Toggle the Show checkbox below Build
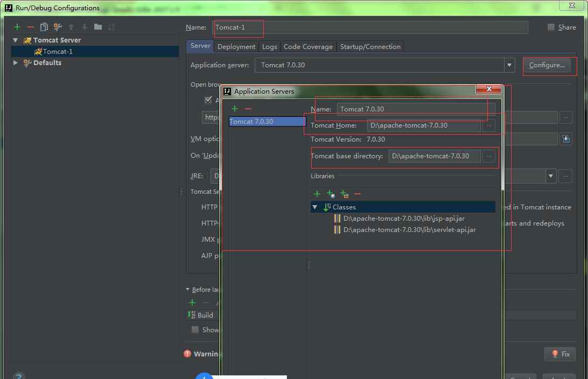The width and height of the screenshot is (588, 379). pyautogui.click(x=195, y=329)
